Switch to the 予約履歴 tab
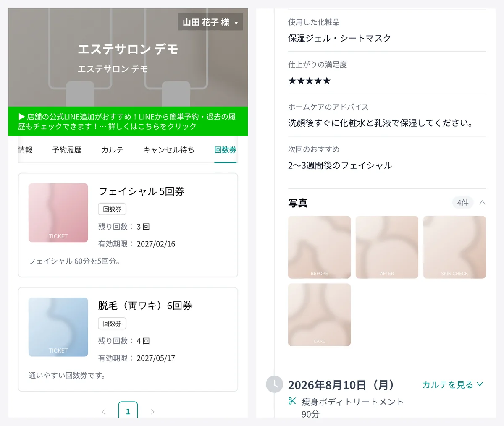504x426 pixels. [x=67, y=150]
